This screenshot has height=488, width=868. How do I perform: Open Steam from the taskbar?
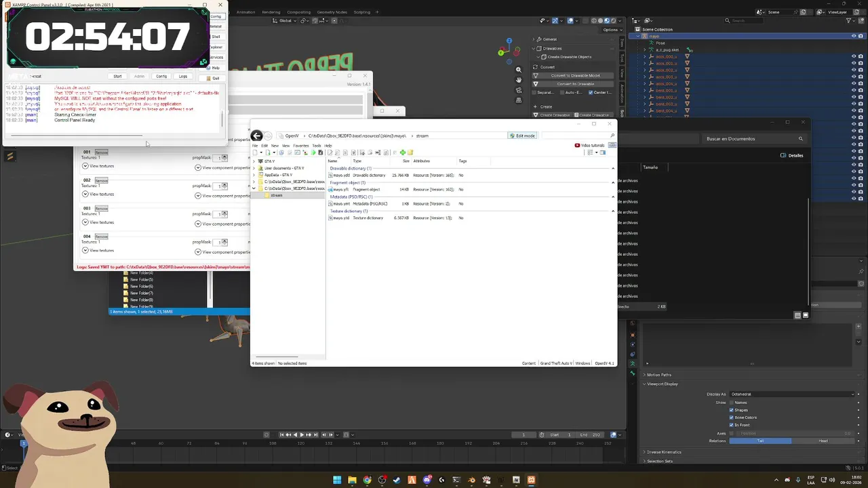(x=397, y=480)
